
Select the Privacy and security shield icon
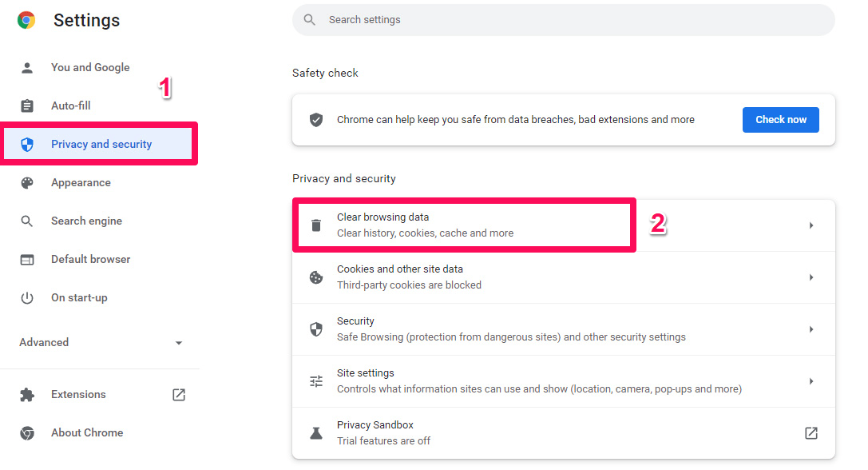[27, 144]
